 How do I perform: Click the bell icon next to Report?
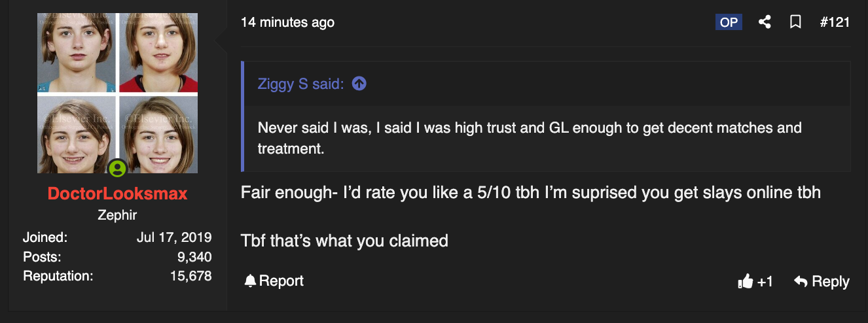pos(249,281)
